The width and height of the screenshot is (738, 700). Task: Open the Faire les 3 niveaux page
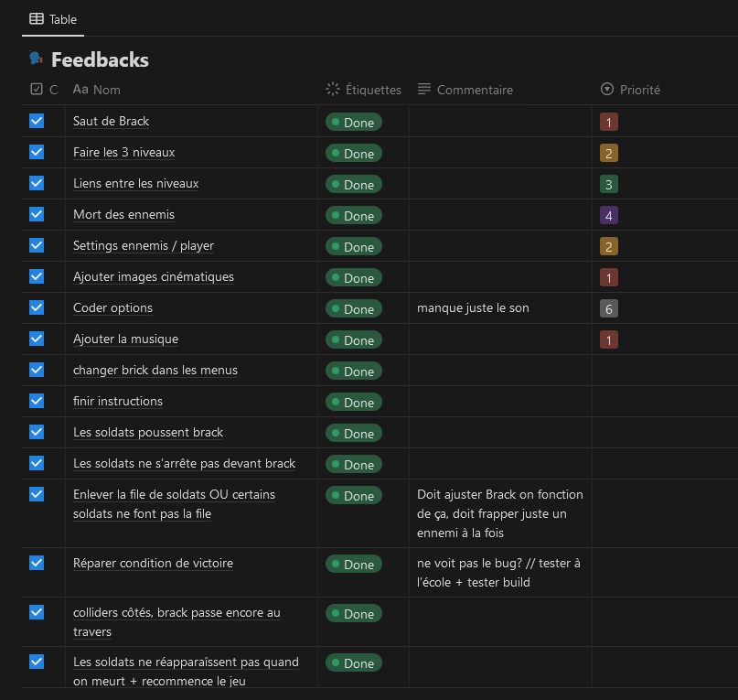(x=123, y=152)
